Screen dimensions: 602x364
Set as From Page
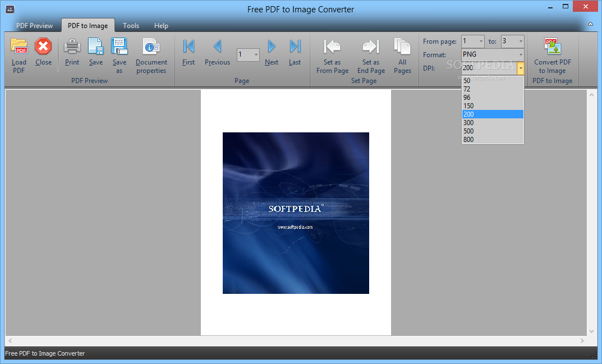click(x=333, y=56)
